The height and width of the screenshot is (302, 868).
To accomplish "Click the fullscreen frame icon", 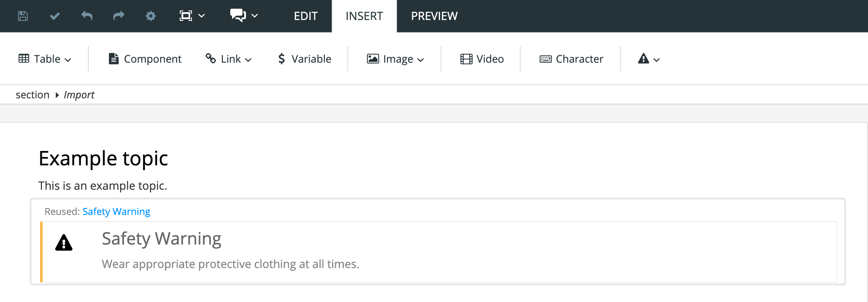I will pyautogui.click(x=186, y=16).
